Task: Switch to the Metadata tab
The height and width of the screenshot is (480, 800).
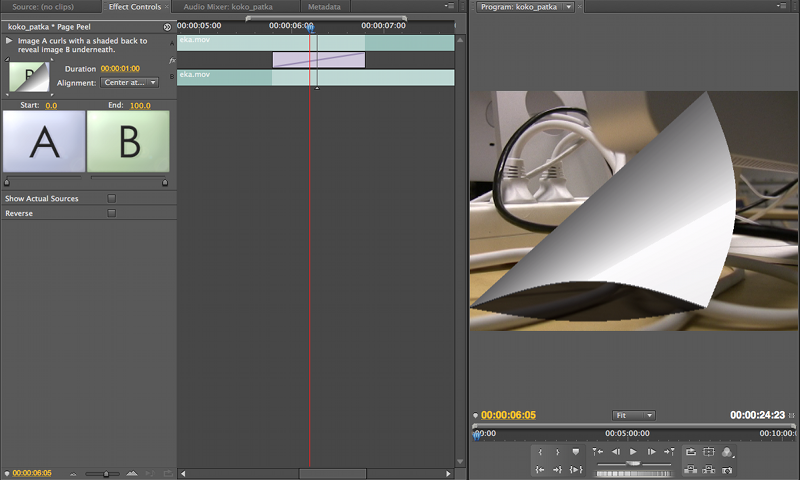Action: coord(324,7)
